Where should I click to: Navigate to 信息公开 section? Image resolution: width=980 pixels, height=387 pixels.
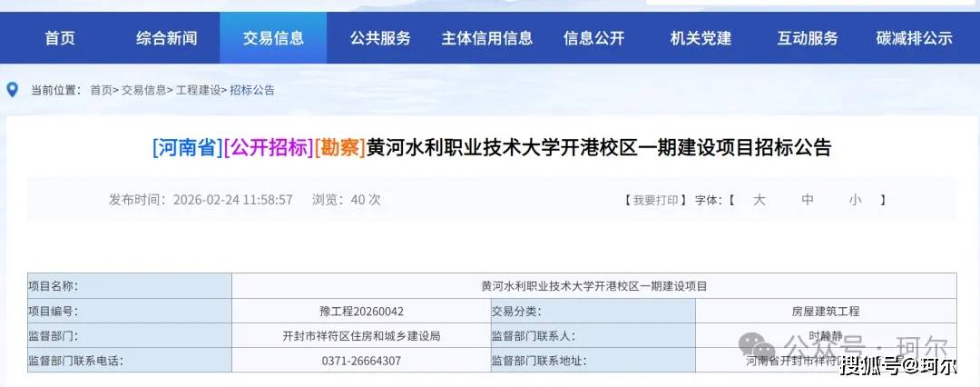click(x=593, y=38)
